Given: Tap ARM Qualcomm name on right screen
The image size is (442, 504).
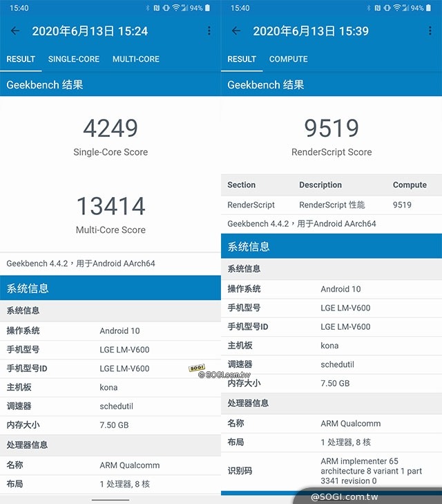Looking at the screenshot, I should [351, 424].
